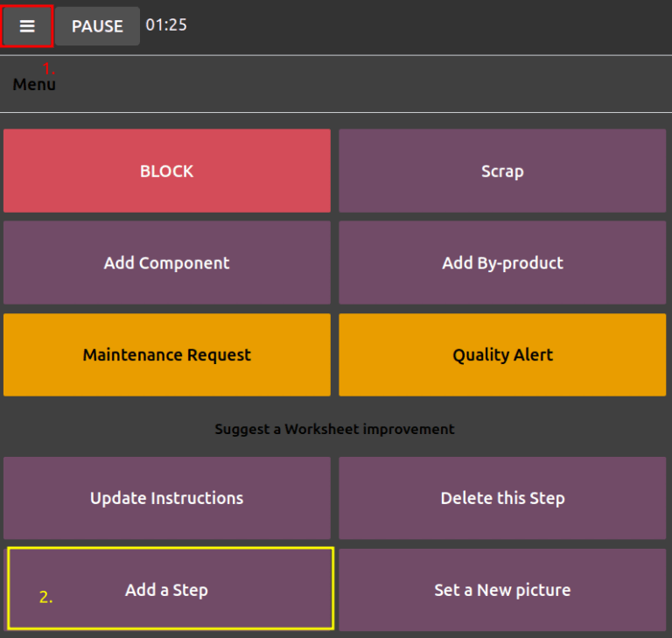The image size is (672, 638).
Task: Open the Scrap action
Action: (x=502, y=171)
